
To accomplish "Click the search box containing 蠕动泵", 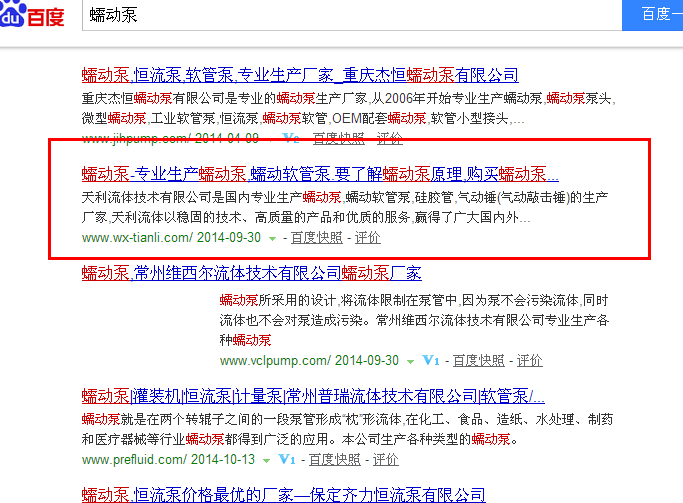I will pyautogui.click(x=352, y=15).
